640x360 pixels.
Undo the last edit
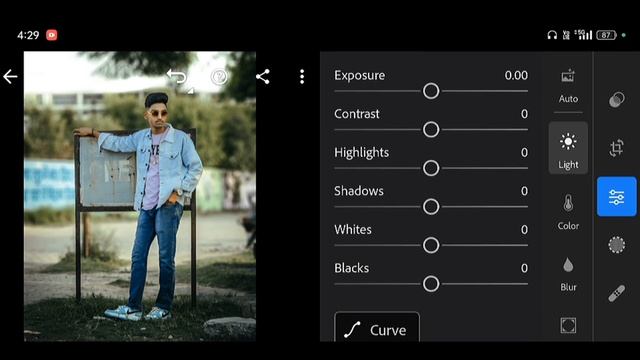click(176, 76)
